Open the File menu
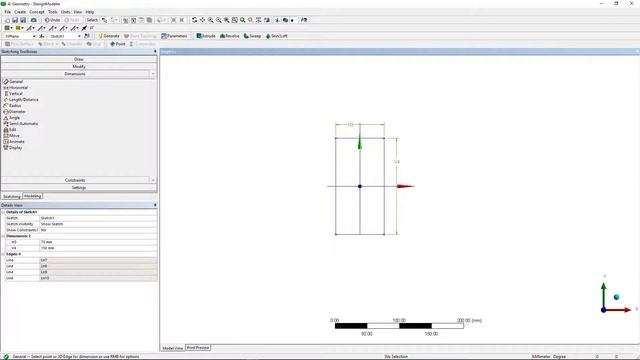Screen dimensions: 640x360 pyautogui.click(x=7, y=12)
